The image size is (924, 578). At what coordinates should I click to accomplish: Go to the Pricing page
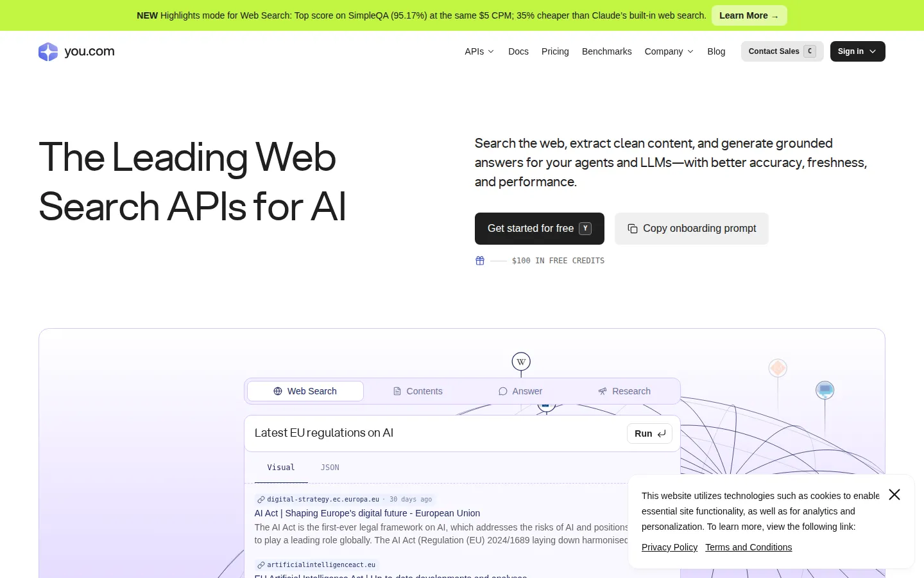[x=555, y=51]
